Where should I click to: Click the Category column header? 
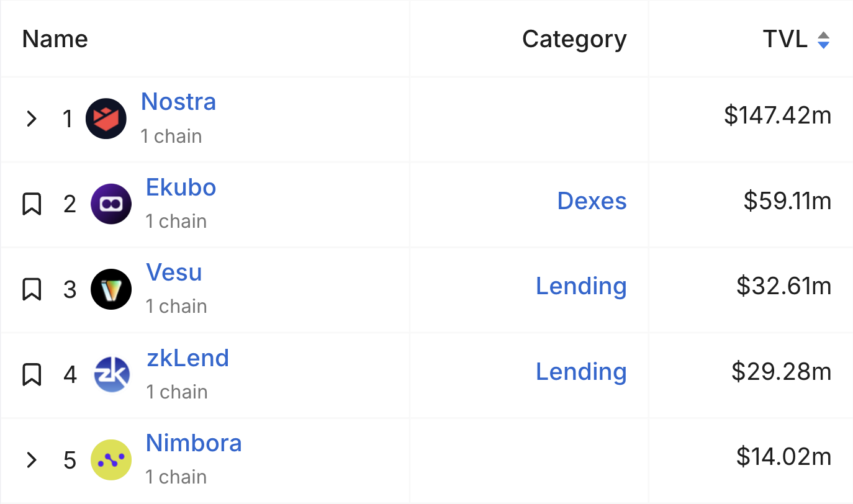[x=574, y=39]
